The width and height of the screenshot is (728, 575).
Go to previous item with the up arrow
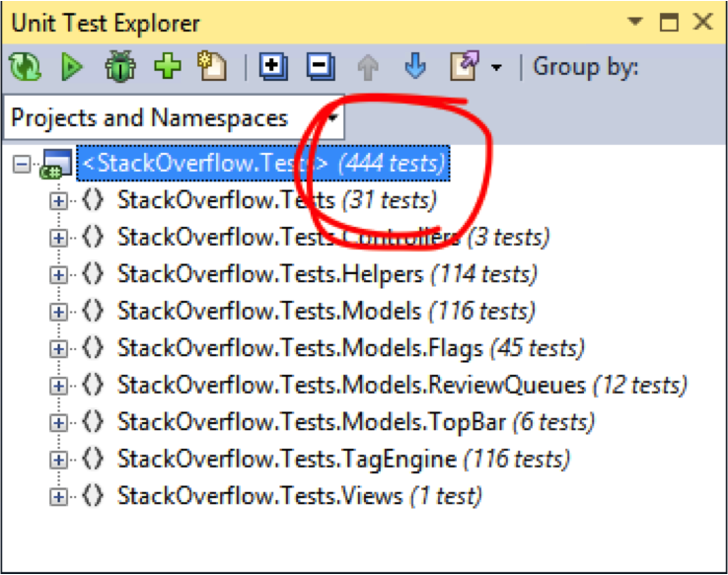[368, 67]
